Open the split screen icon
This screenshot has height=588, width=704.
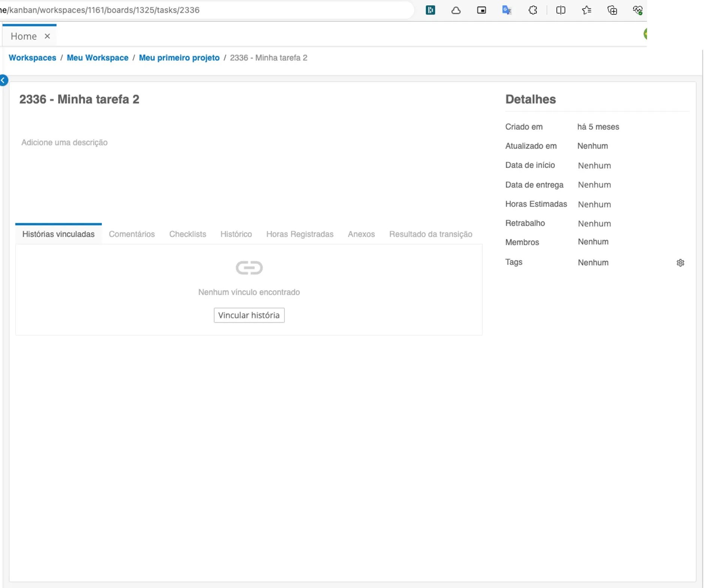[561, 10]
